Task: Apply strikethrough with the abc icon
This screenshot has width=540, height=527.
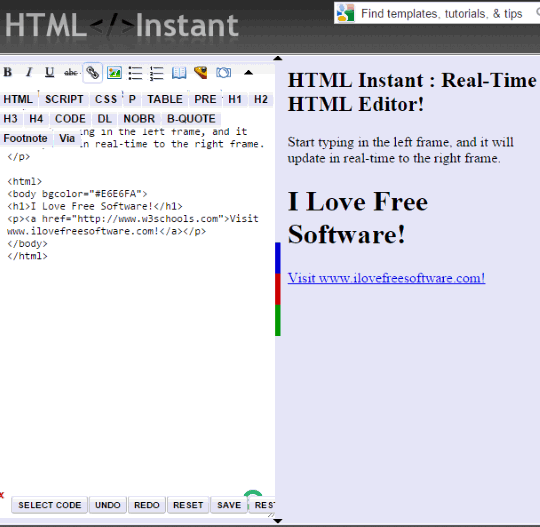Action: tap(71, 72)
